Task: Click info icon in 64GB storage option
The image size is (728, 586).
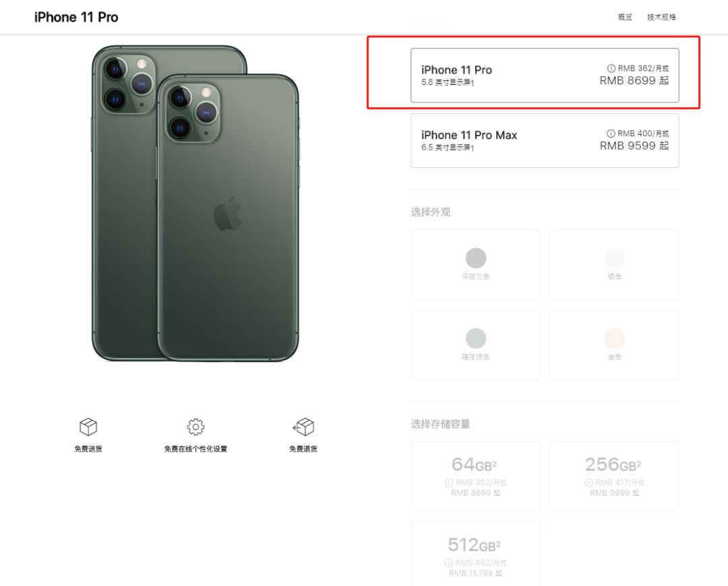Action: pyautogui.click(x=448, y=483)
